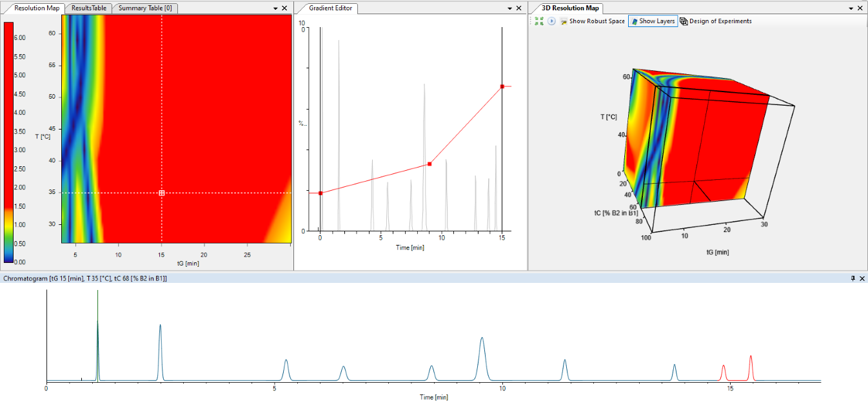Click the Design of Experiments button
868x406 pixels.
[716, 21]
